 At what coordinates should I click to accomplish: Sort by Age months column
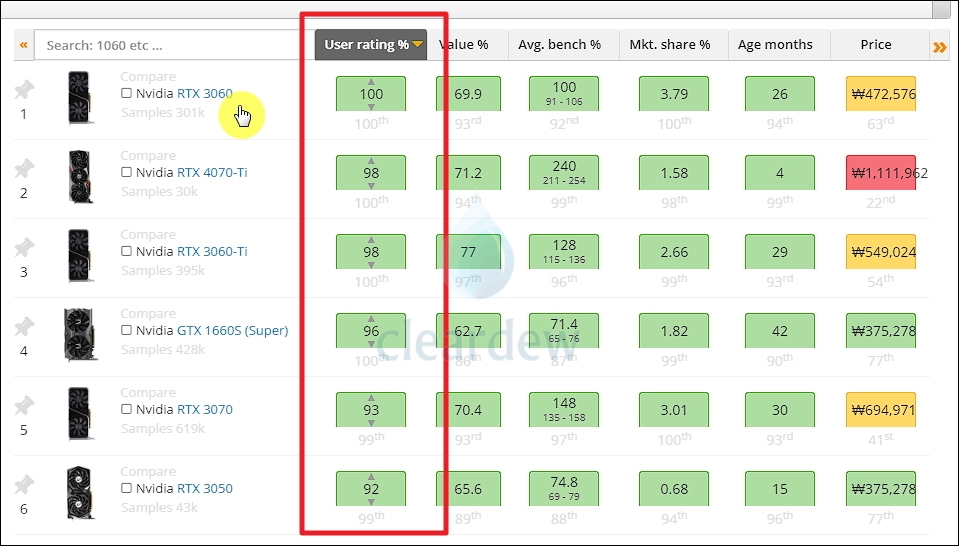780,45
